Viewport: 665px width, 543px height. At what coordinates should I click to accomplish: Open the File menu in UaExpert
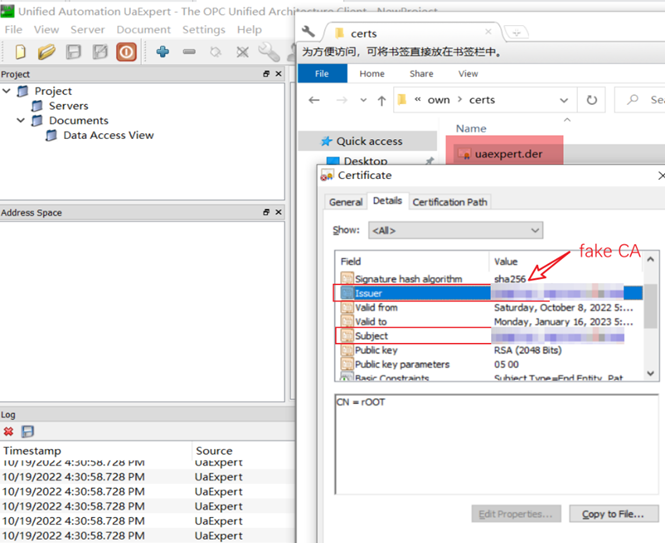[x=14, y=30]
